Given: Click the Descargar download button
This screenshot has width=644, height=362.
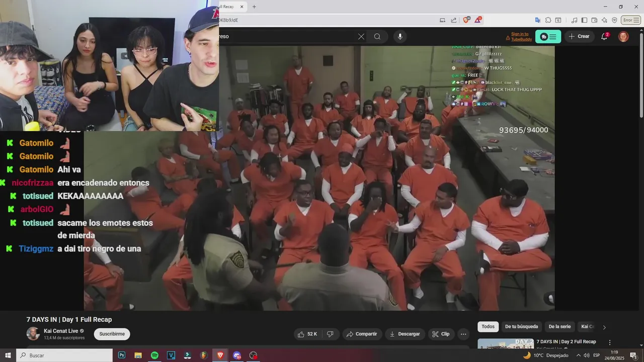Looking at the screenshot, I should coord(405,334).
